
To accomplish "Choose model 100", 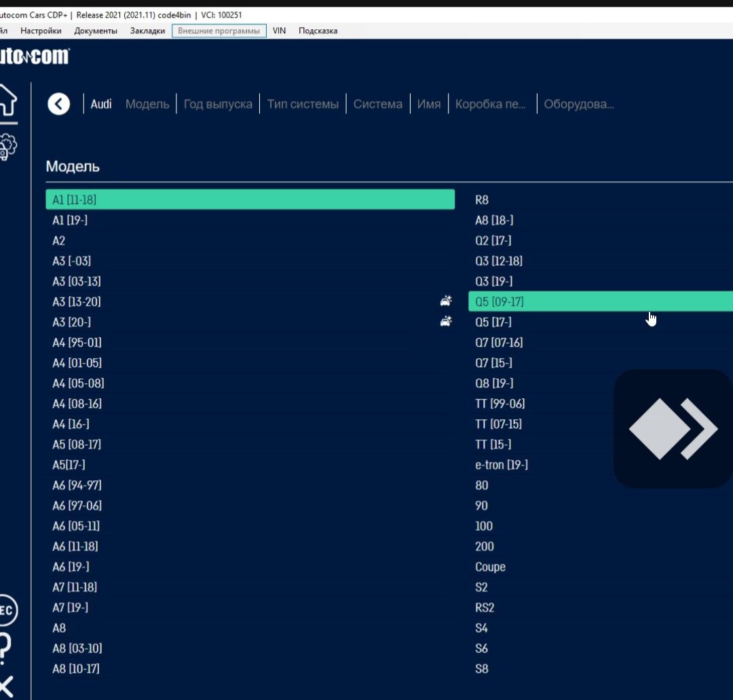I will click(x=601, y=526).
